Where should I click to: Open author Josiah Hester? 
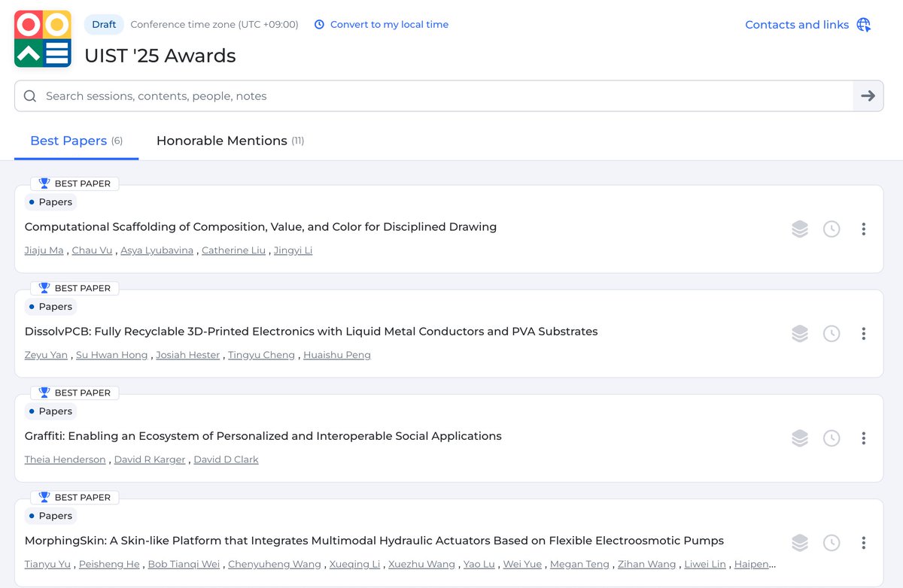click(x=188, y=355)
